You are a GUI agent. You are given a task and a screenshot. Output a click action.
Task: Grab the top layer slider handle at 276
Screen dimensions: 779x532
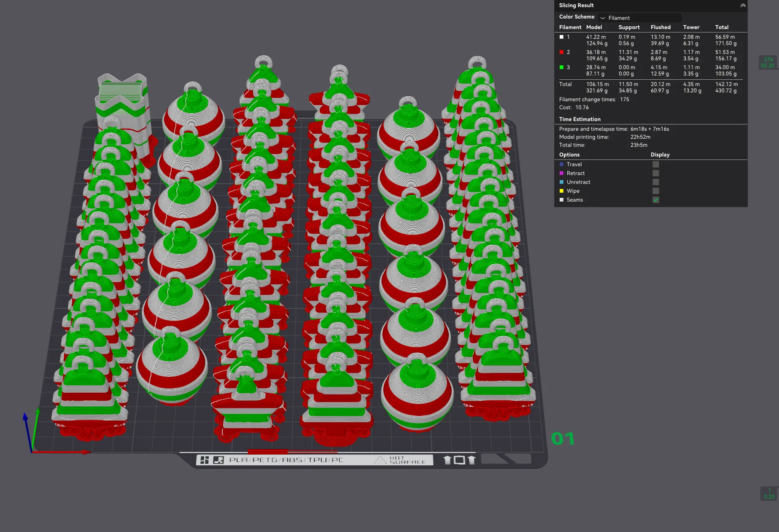[x=768, y=62]
